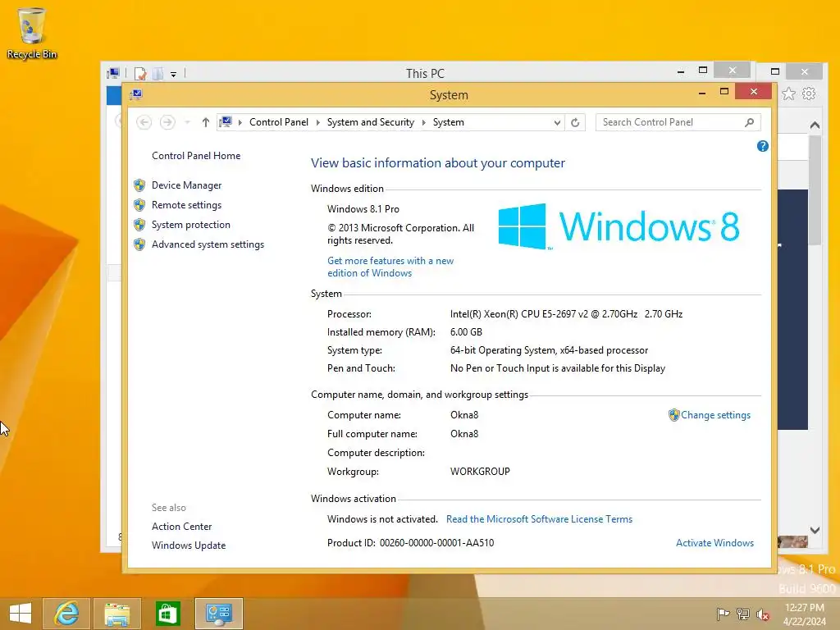The image size is (840, 630).
Task: Click the Windows 8.1 Pro edition text
Action: 363,209
